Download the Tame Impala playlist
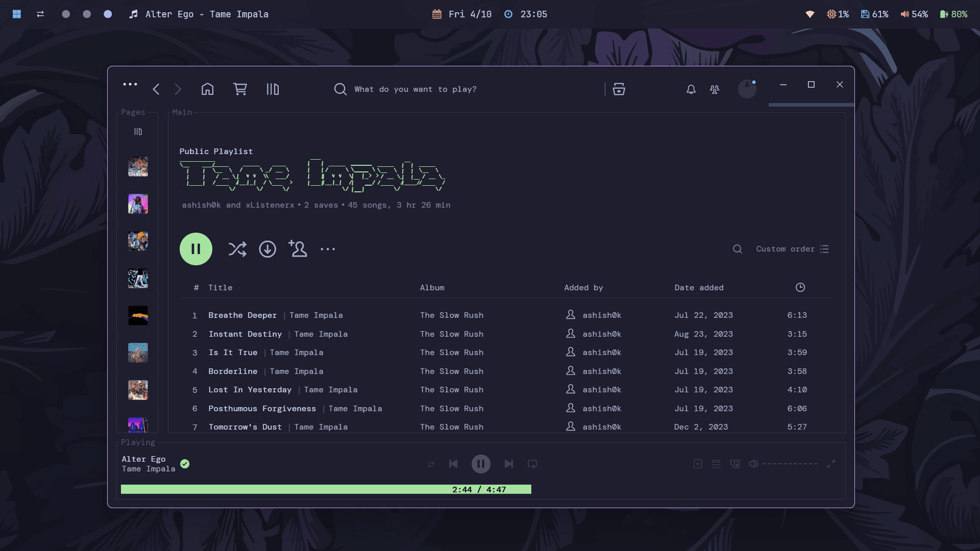 tap(267, 249)
